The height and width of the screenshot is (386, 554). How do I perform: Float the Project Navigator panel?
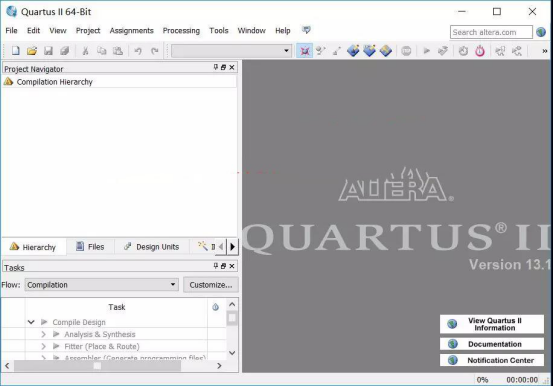pyautogui.click(x=223, y=67)
